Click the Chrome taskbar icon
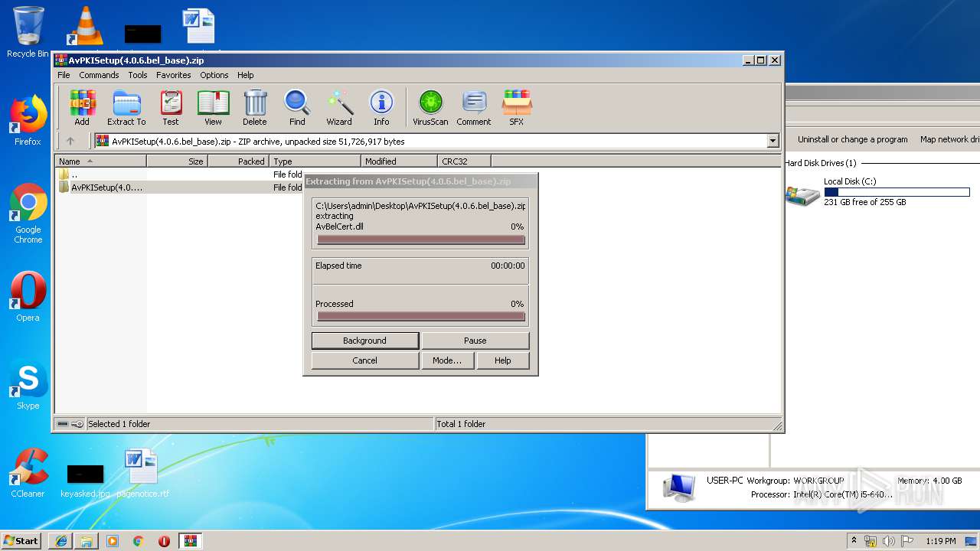Viewport: 980px width, 551px height. point(138,540)
